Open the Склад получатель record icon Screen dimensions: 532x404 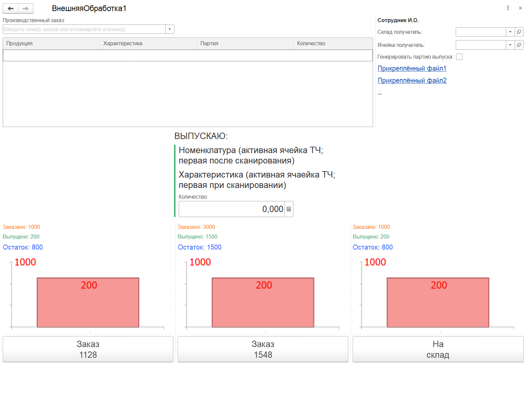[x=519, y=32]
